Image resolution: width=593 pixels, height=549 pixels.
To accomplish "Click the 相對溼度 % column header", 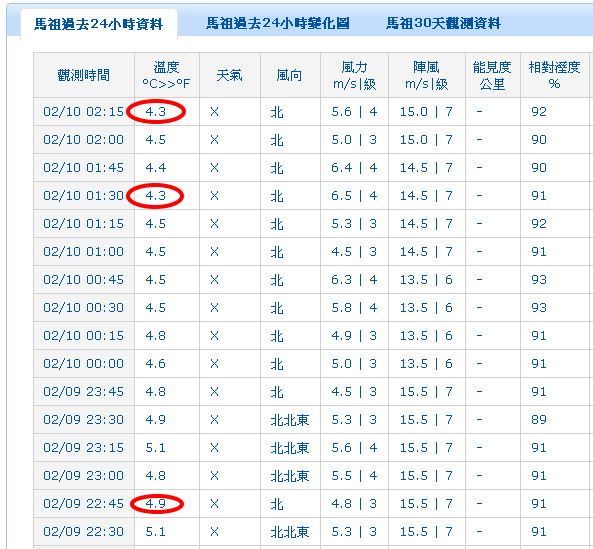I will click(554, 75).
